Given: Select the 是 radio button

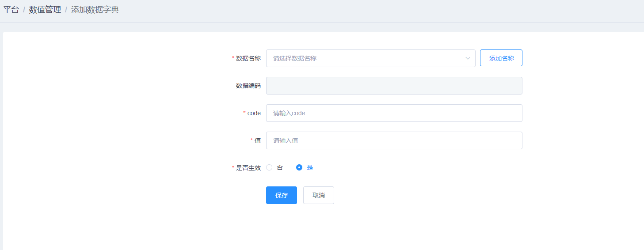Looking at the screenshot, I should 299,167.
